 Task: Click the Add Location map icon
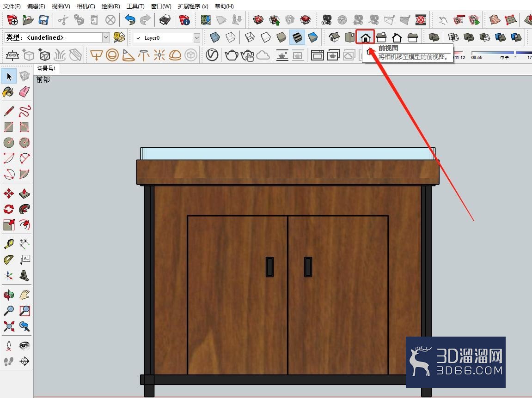coord(206,20)
